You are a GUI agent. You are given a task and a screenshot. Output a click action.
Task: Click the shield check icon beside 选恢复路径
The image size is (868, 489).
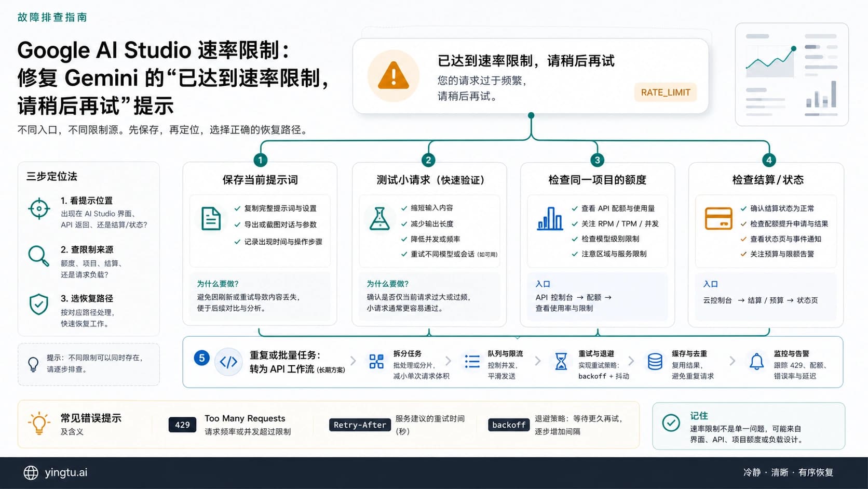coord(39,305)
